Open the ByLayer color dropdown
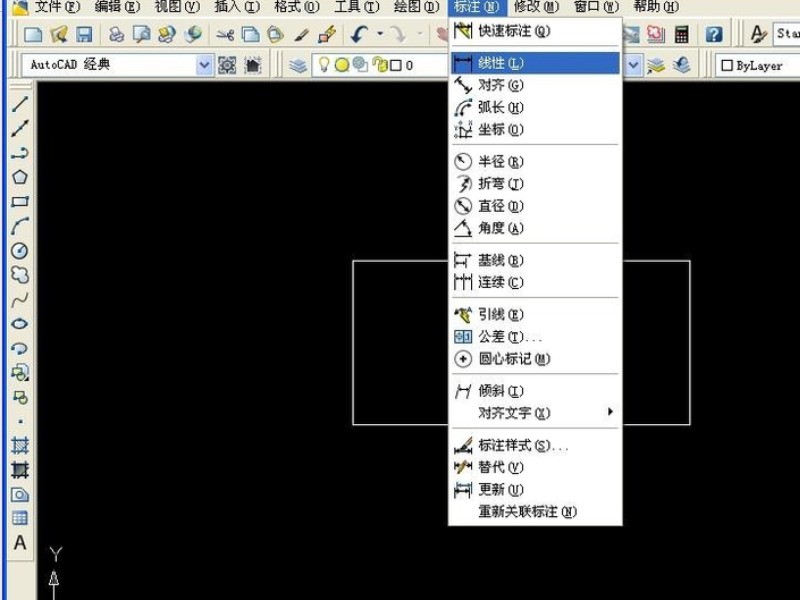Viewport: 800px width, 600px height. click(758, 65)
